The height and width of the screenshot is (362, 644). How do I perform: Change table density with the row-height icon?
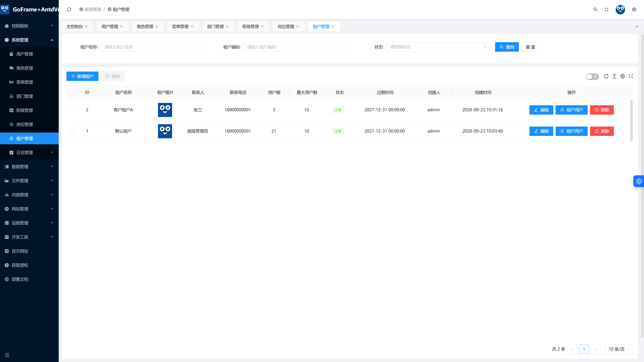click(x=614, y=76)
